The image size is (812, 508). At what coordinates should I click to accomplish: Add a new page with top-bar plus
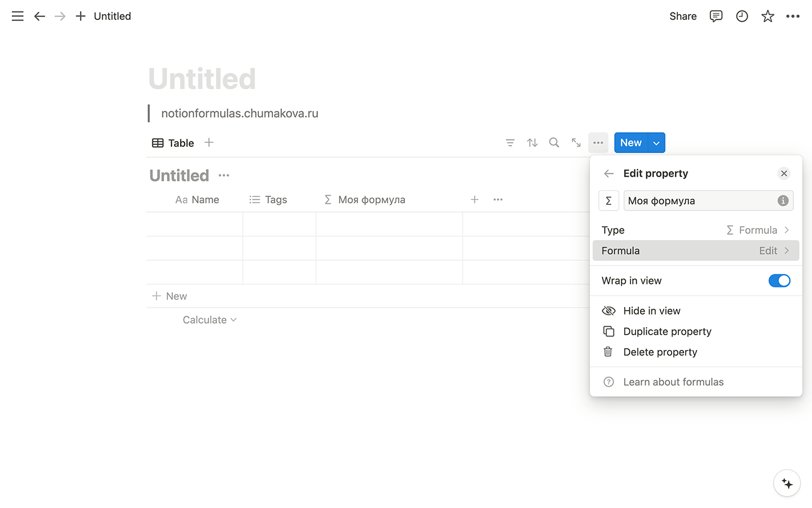[x=81, y=16]
